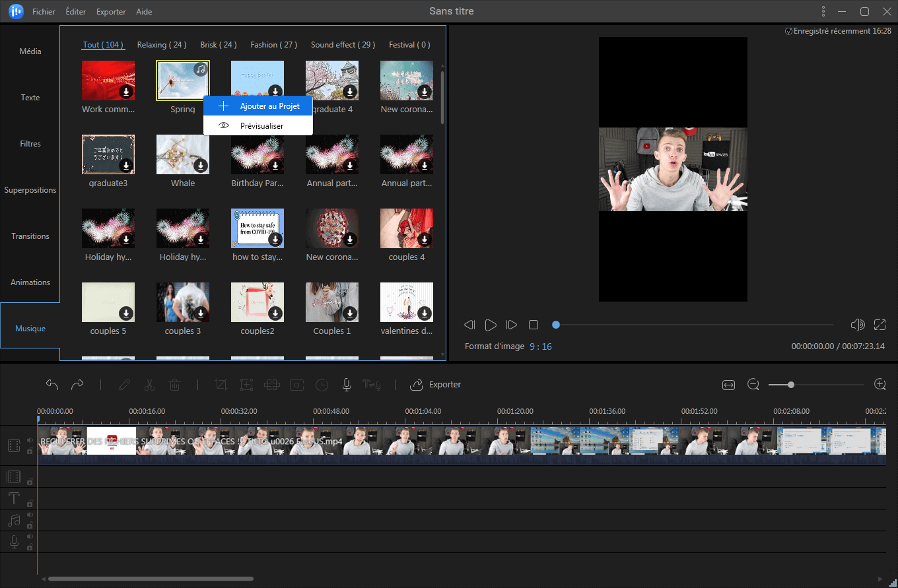Open the Animations panel
The height and width of the screenshot is (588, 898).
[x=30, y=282]
